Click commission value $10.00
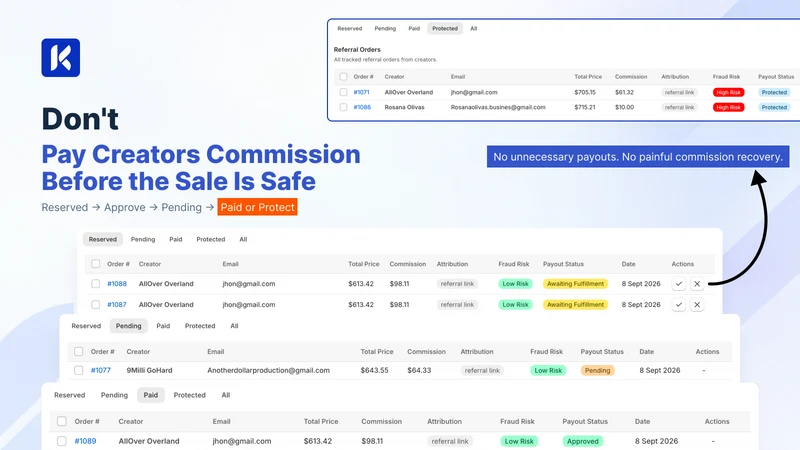The width and height of the screenshot is (800, 450). pos(624,107)
